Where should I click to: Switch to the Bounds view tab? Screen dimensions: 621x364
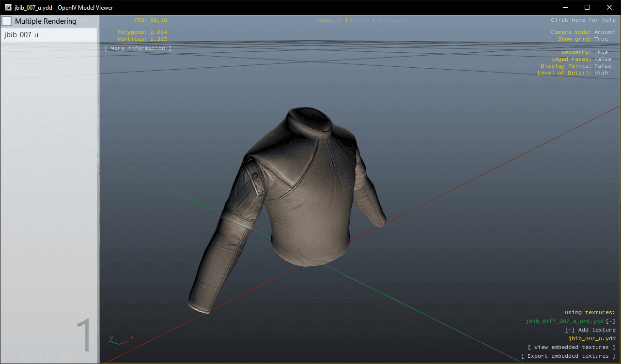pos(359,20)
